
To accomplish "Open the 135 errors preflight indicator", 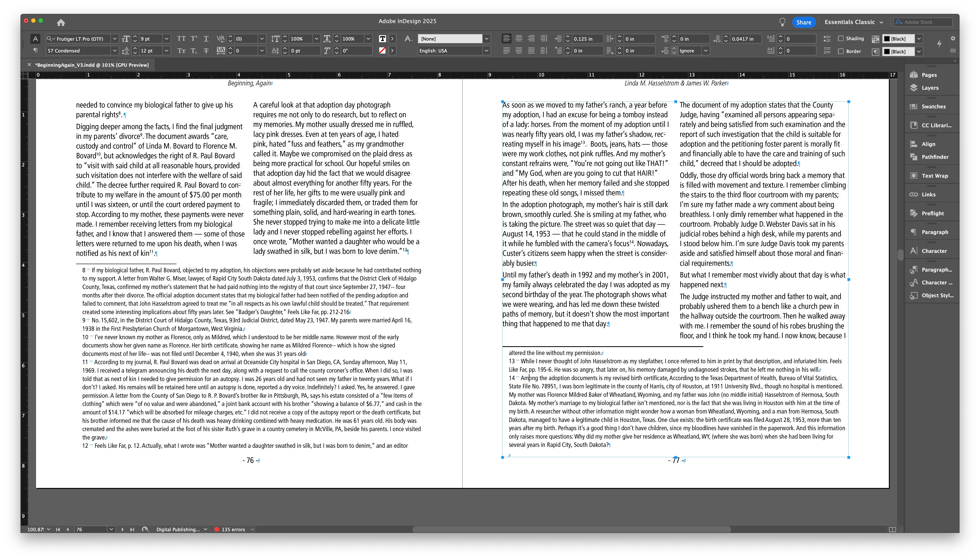I will (233, 529).
